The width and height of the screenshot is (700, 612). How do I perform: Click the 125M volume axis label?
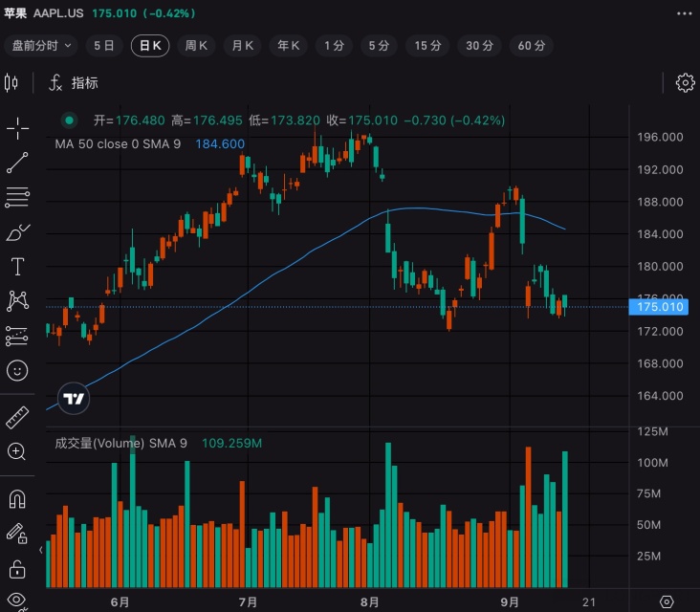[x=653, y=431]
